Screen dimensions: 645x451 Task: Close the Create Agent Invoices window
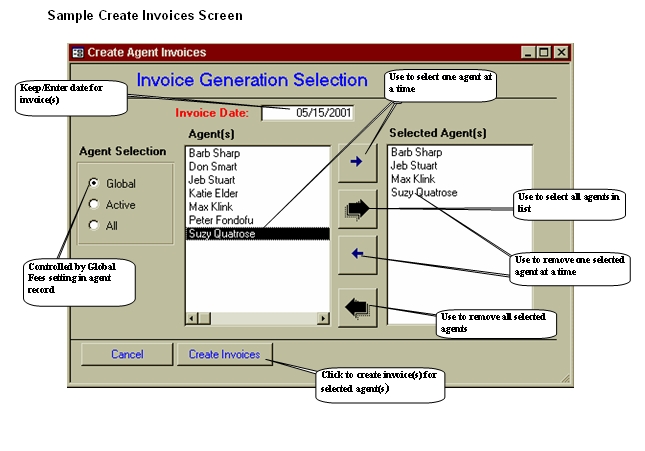561,53
